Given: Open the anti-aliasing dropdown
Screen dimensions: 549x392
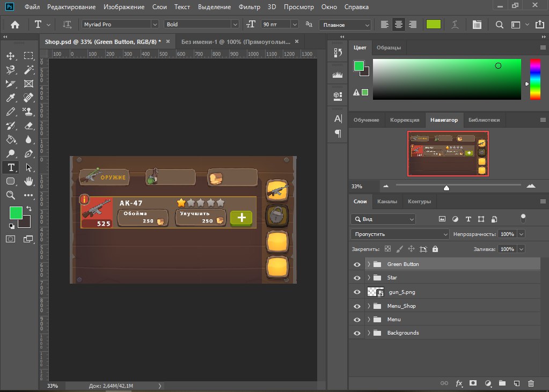Looking at the screenshot, I should point(345,25).
